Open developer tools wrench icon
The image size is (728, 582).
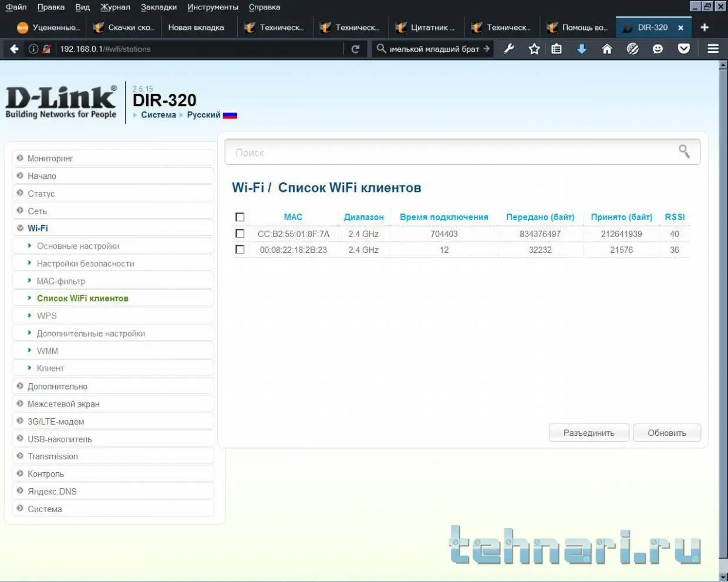pyautogui.click(x=509, y=49)
